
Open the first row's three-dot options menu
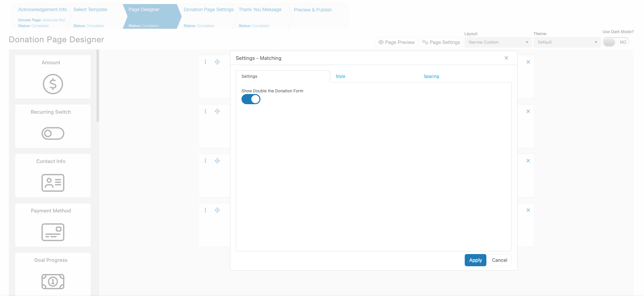tap(205, 62)
